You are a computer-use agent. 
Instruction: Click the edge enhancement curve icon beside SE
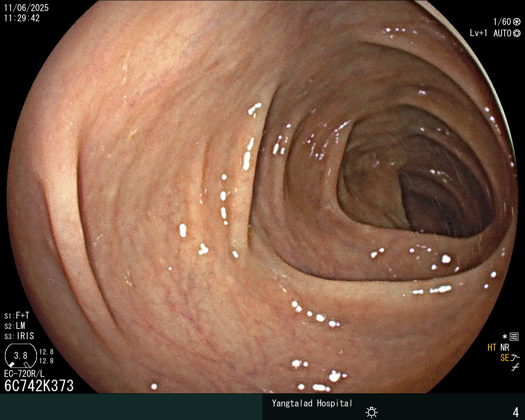click(x=515, y=358)
